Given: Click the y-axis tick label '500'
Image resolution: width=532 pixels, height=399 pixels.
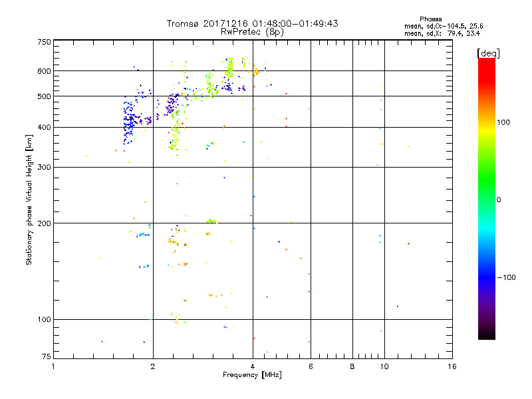Looking at the screenshot, I should tap(45, 96).
